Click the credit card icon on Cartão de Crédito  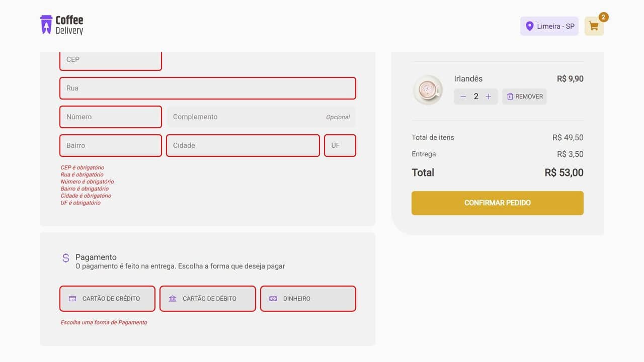click(71, 298)
